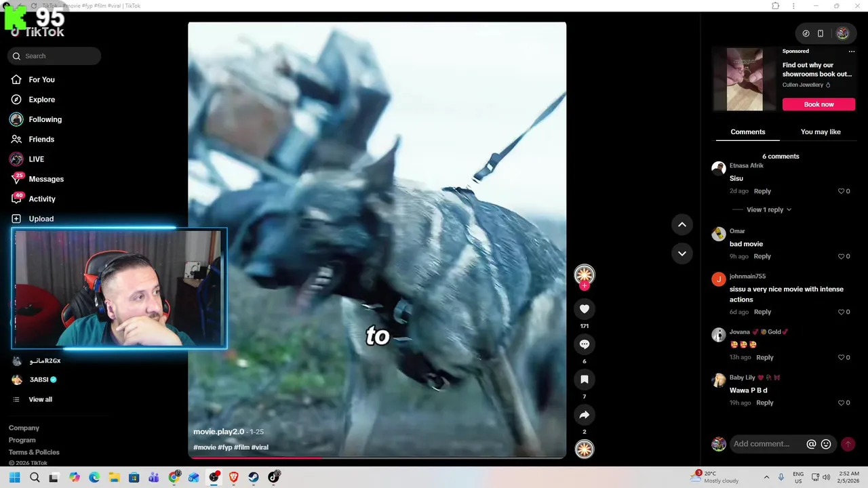Open File Explorer from the taskbar
Screen dimensions: 868x488
point(114,477)
